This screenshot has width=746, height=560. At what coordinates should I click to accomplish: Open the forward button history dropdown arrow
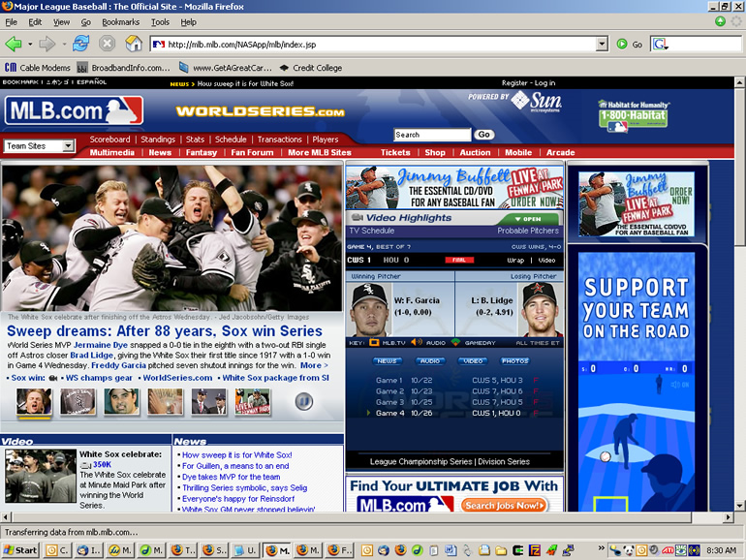pos(64,45)
